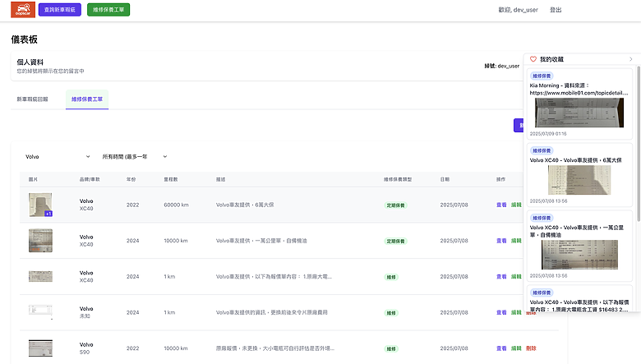641x364 pixels.
Task: Click the green 維修保養工單 header button
Action: pos(108,10)
